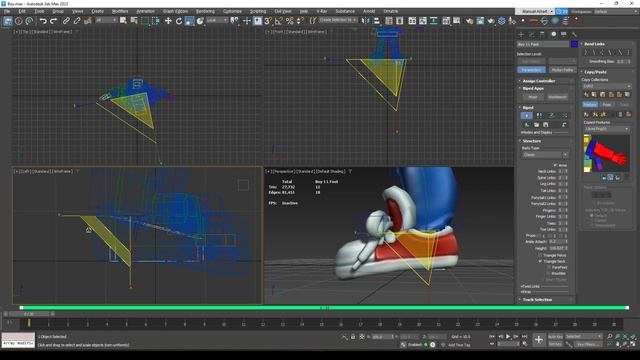
Task: Toggle the Triangle Pelvis checkbox
Action: (540, 255)
